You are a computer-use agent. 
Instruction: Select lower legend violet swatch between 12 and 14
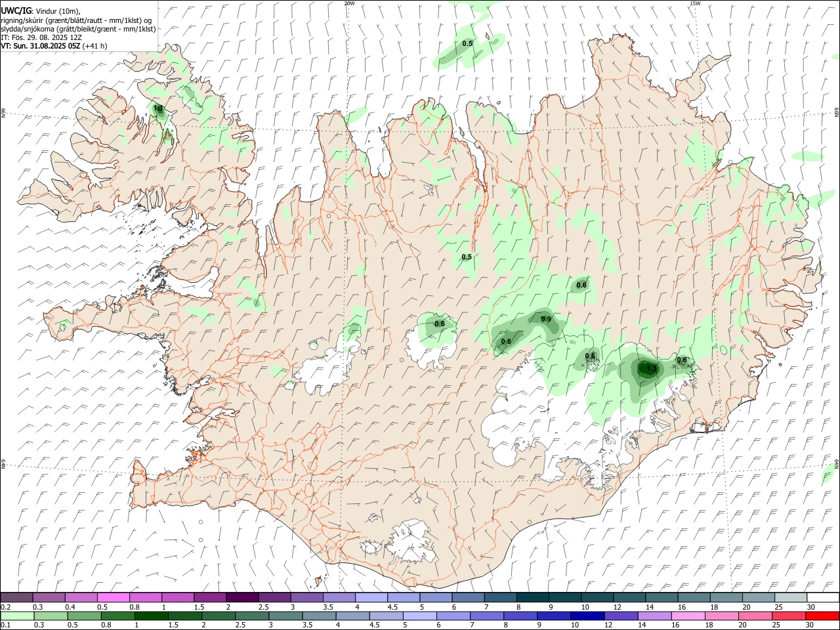(620, 616)
